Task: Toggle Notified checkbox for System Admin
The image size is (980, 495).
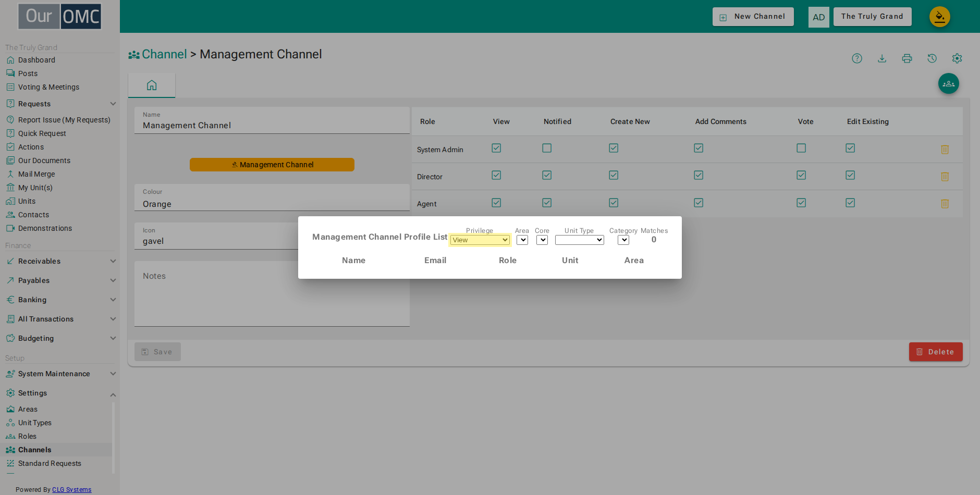Action: click(547, 148)
